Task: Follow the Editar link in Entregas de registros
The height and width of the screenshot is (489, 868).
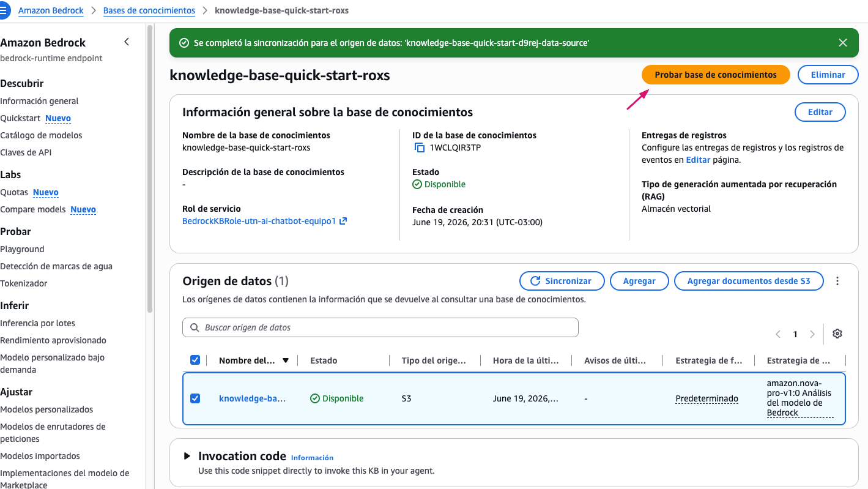Action: click(x=698, y=160)
